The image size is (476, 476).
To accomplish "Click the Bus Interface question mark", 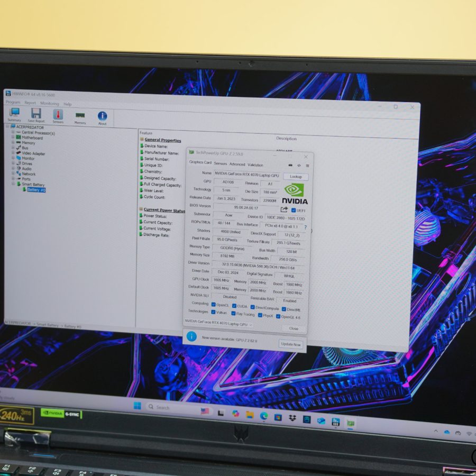I will [x=305, y=227].
